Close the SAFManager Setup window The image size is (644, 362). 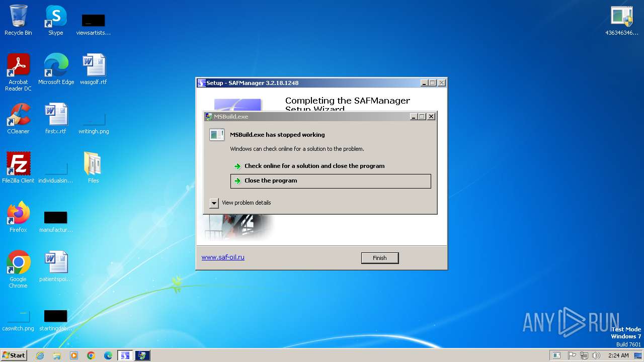pos(441,83)
